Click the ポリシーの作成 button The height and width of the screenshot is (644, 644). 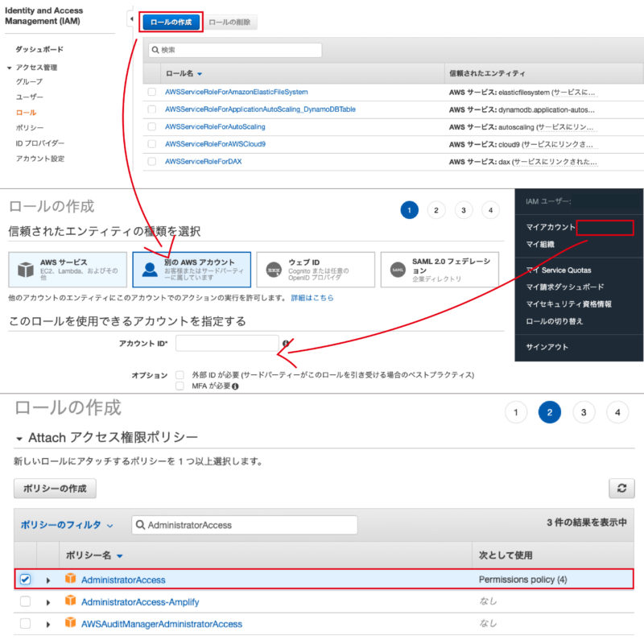(55, 489)
